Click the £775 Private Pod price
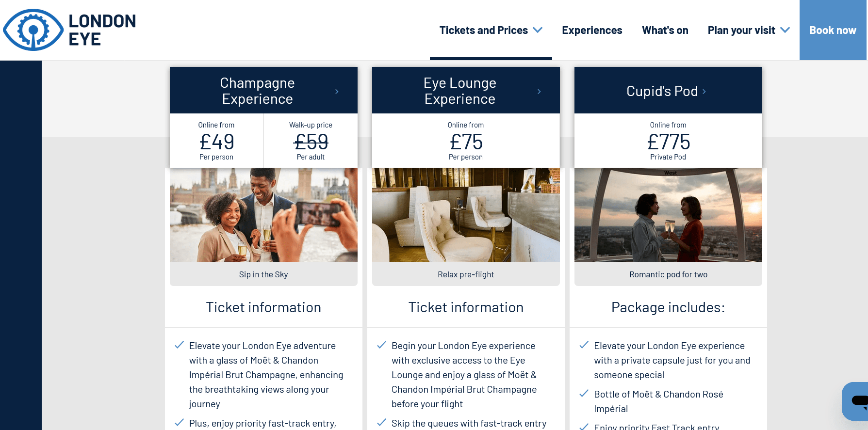Image resolution: width=868 pixels, height=430 pixels. click(668, 142)
